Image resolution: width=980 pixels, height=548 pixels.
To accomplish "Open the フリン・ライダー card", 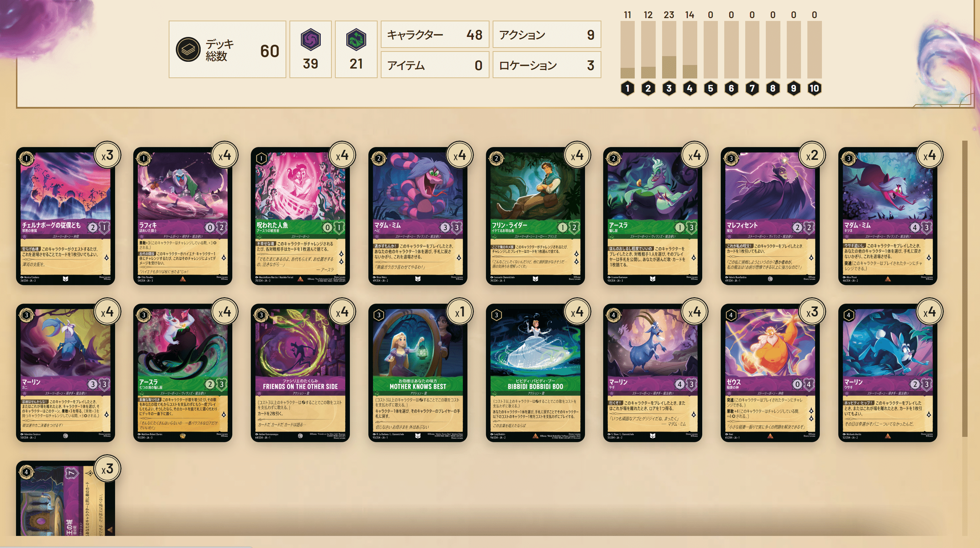I will click(x=535, y=216).
